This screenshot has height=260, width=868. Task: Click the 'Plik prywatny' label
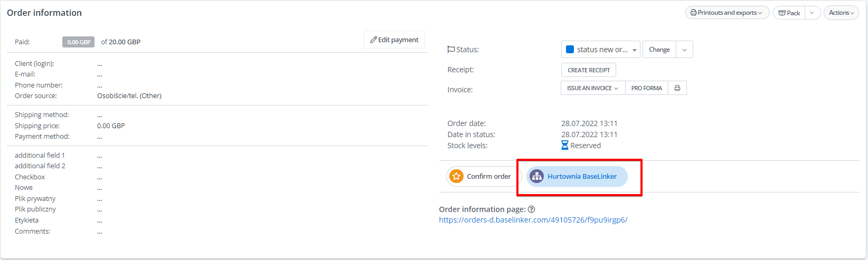click(x=35, y=199)
